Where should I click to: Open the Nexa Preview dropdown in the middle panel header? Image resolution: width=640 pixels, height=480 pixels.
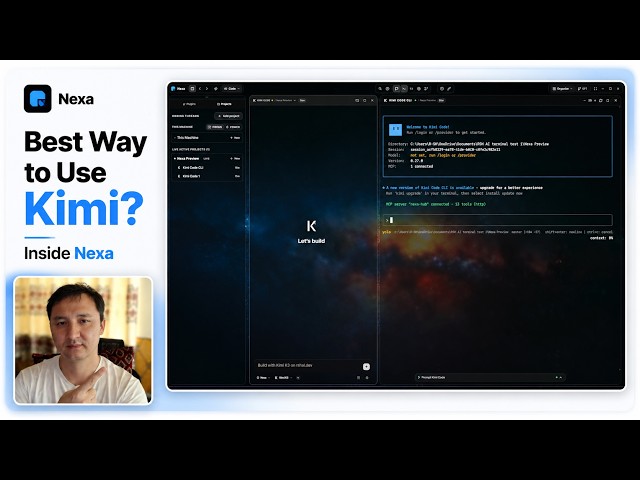pos(285,100)
